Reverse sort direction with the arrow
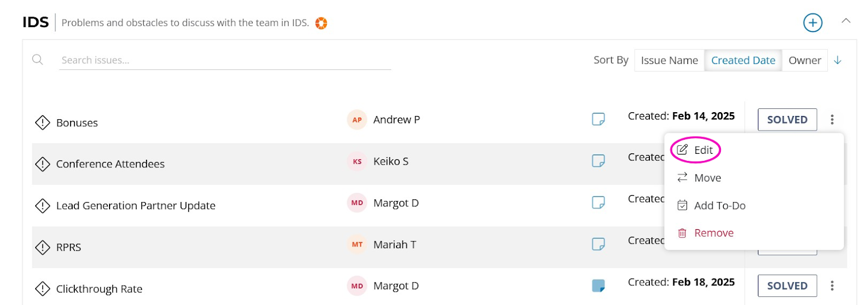868x305 pixels. tap(838, 60)
